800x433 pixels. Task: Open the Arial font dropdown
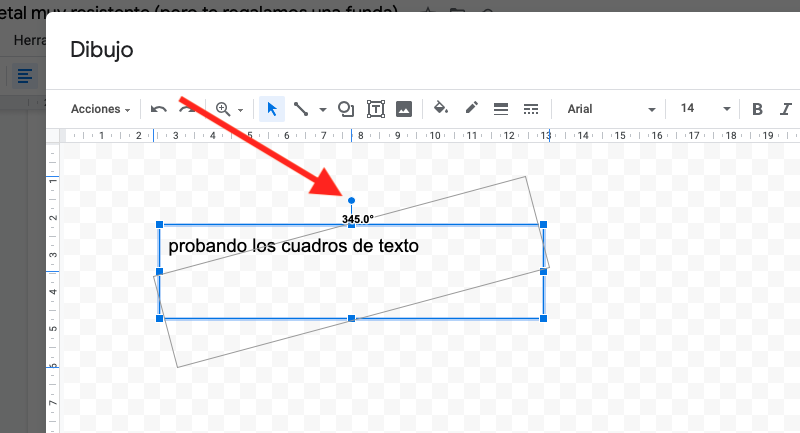610,109
